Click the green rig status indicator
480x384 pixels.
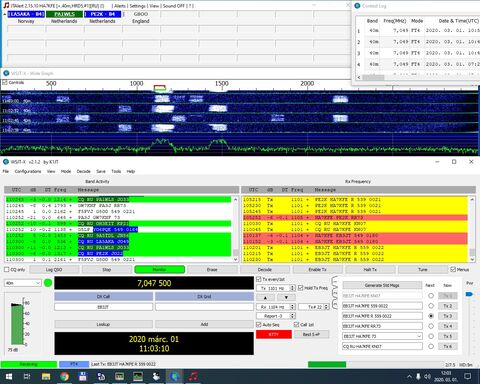[48, 283]
